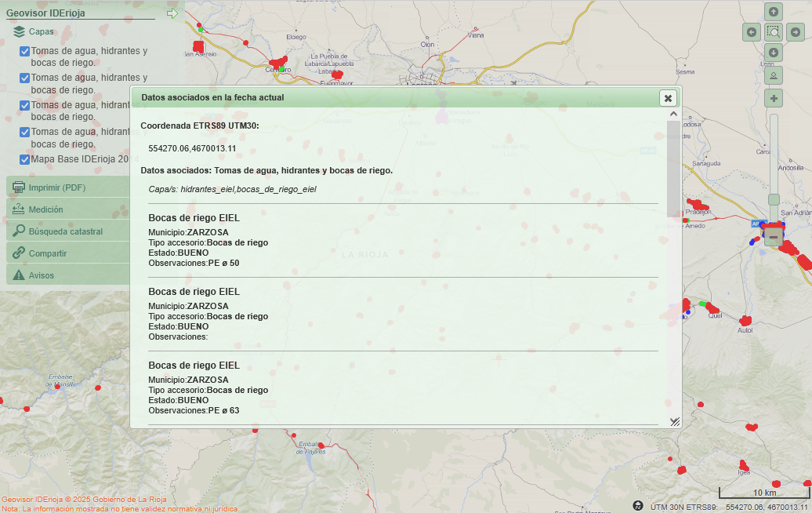812x513 pixels.
Task: Pan the map down with the arrow button
Action: point(773,53)
